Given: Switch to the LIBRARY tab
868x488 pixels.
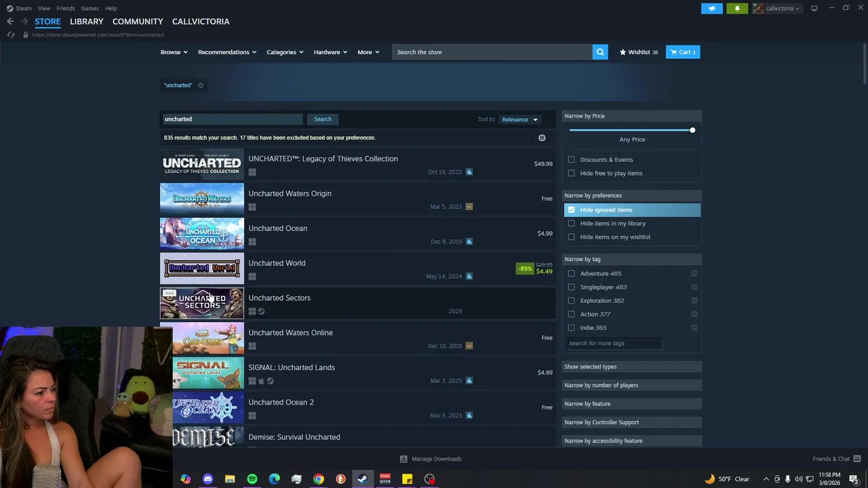Looking at the screenshot, I should click(86, 22).
